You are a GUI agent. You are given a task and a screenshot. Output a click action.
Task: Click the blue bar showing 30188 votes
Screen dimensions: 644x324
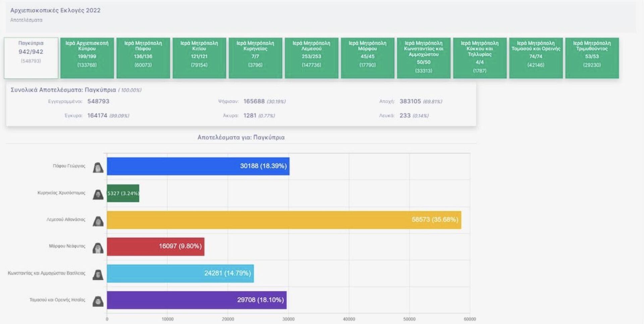click(x=198, y=166)
